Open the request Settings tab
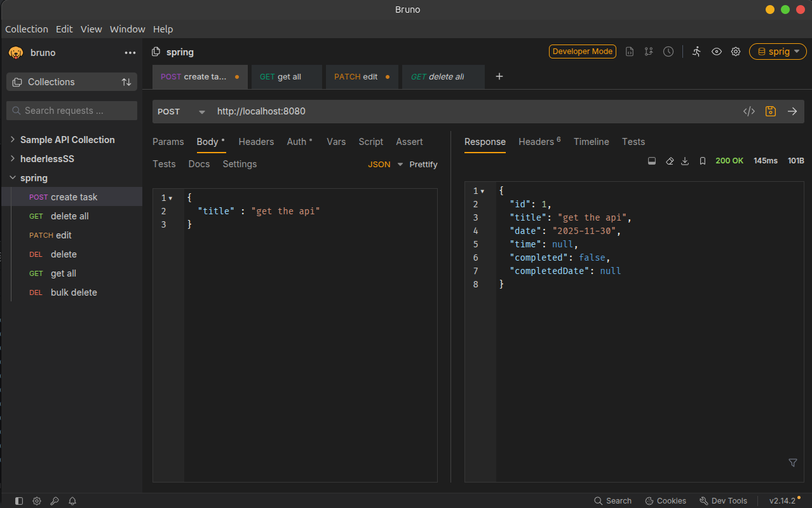812x508 pixels. point(240,164)
